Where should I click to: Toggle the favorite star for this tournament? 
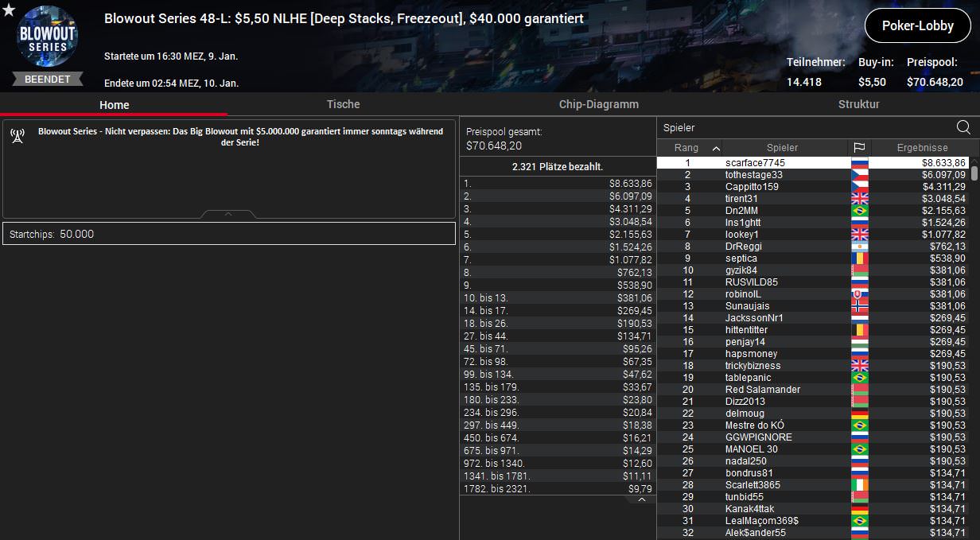(9, 10)
